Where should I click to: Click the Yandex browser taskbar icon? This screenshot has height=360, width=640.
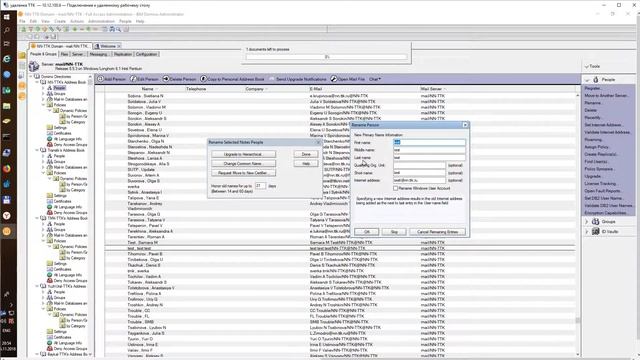tap(7, 216)
